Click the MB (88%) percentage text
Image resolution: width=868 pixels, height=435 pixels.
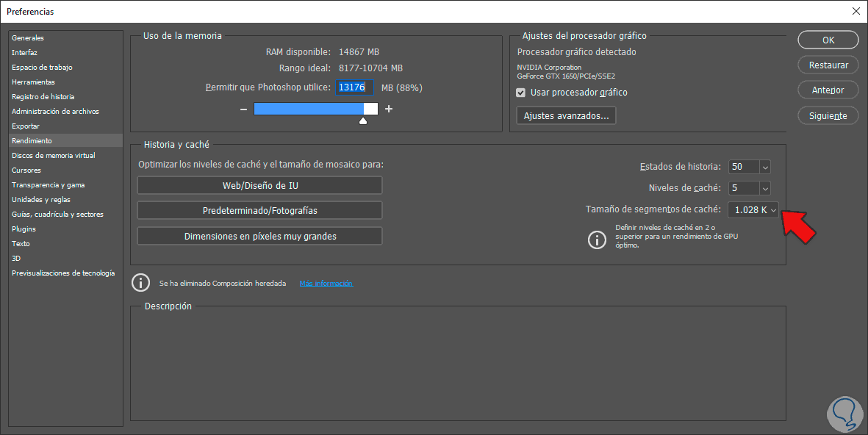pos(402,87)
